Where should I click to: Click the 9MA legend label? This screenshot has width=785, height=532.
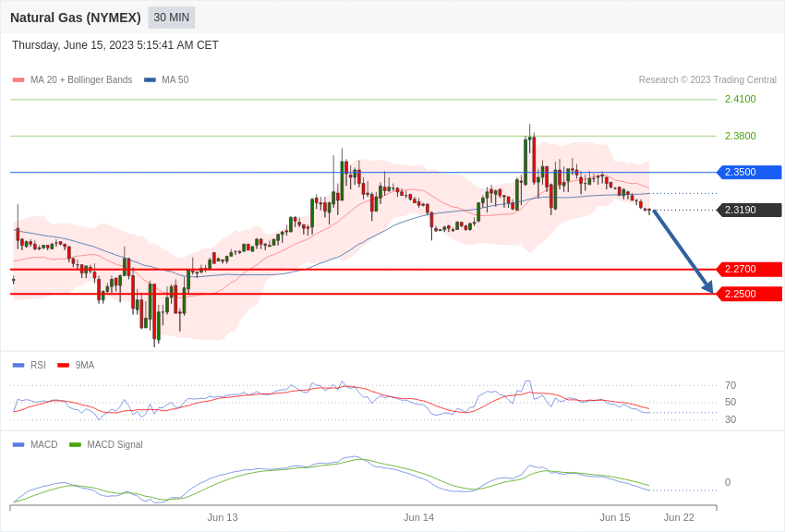coord(85,366)
